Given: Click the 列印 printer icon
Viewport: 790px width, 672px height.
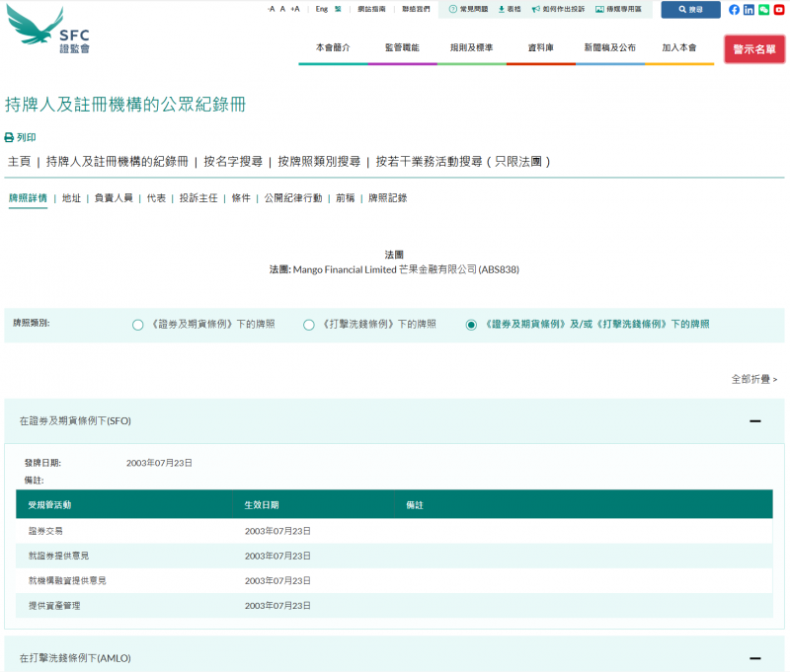Looking at the screenshot, I should (9, 137).
